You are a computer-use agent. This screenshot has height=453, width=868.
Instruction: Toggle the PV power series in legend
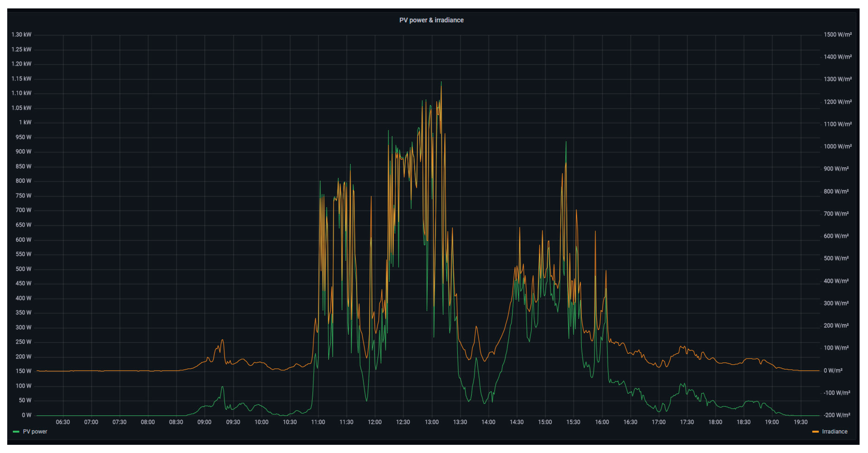[35, 431]
